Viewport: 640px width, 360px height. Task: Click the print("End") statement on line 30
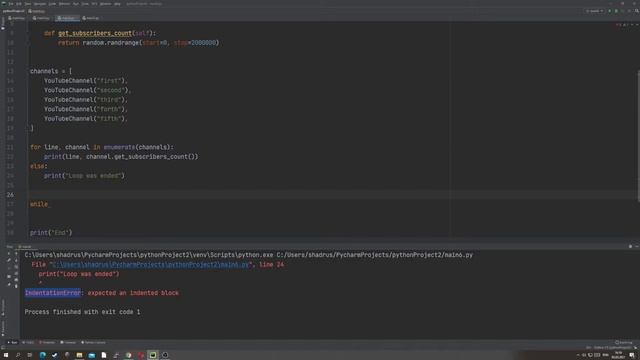tap(51, 233)
